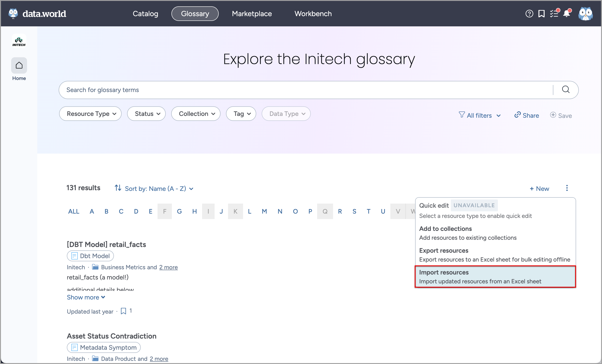Image resolution: width=602 pixels, height=364 pixels.
Task: View your bookmarks
Action: click(541, 14)
